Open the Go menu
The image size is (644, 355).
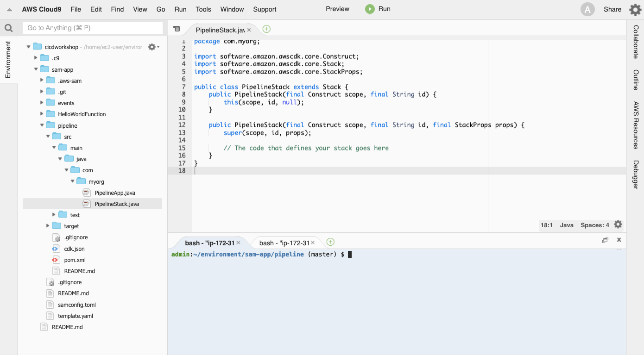tap(161, 9)
